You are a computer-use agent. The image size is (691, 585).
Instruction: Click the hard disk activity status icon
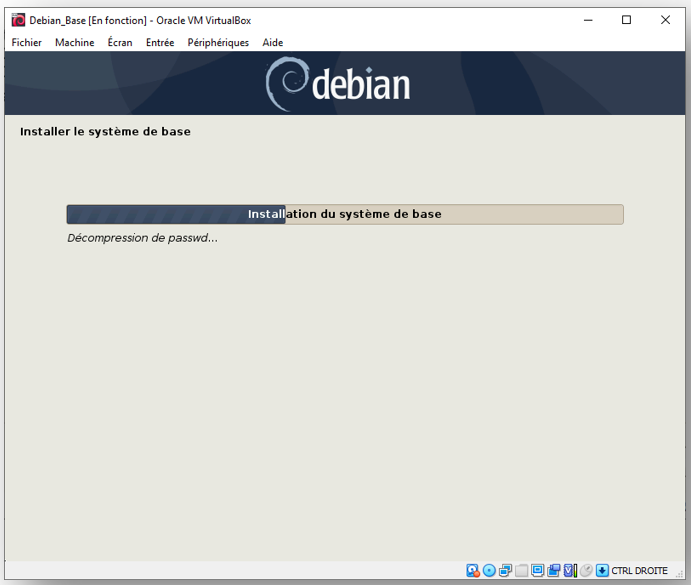[x=473, y=570]
